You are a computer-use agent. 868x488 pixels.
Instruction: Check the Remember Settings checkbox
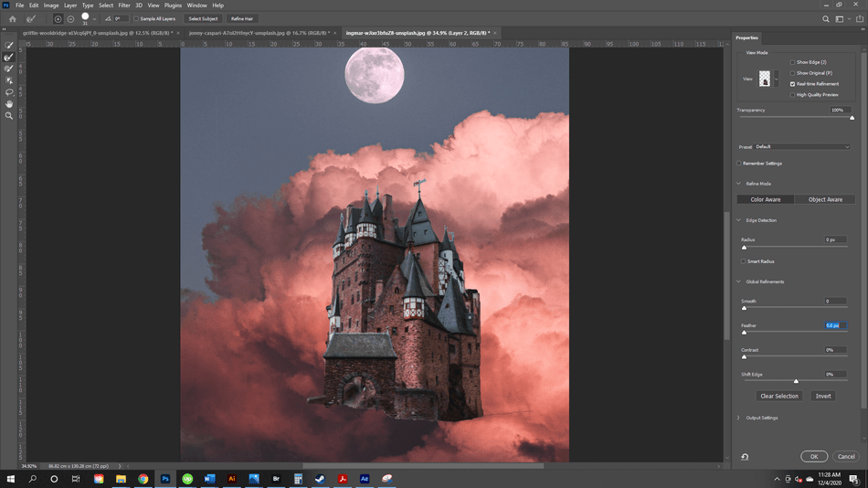[x=739, y=164]
